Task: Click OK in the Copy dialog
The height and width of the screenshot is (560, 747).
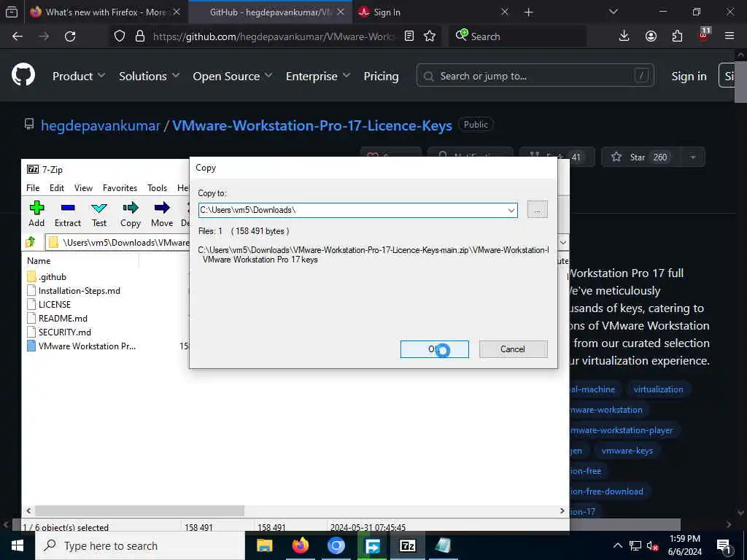Action: click(435, 349)
